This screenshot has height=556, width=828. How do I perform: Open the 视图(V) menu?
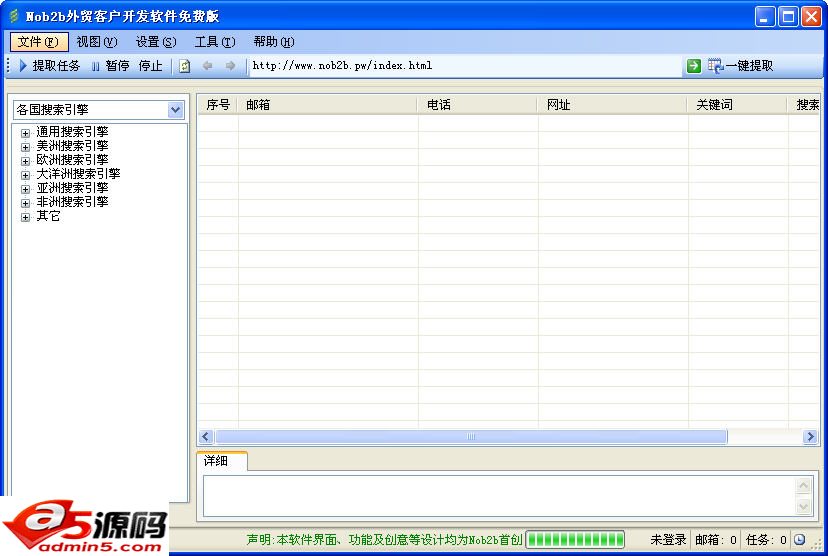(x=97, y=42)
